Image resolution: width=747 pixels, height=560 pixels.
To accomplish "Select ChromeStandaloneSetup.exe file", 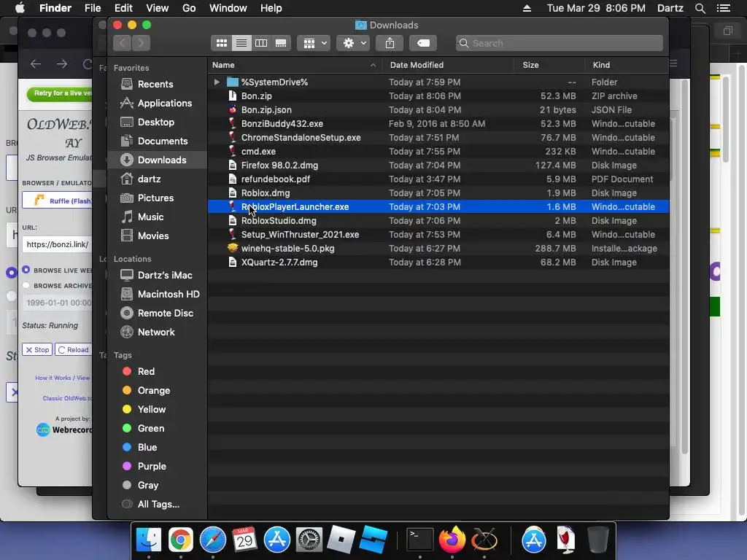I will [438, 138].
